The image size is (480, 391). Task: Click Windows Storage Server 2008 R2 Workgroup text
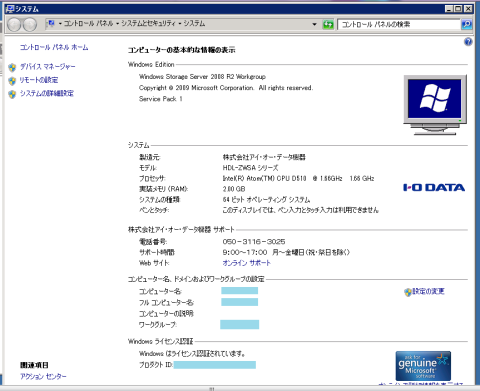pos(202,77)
